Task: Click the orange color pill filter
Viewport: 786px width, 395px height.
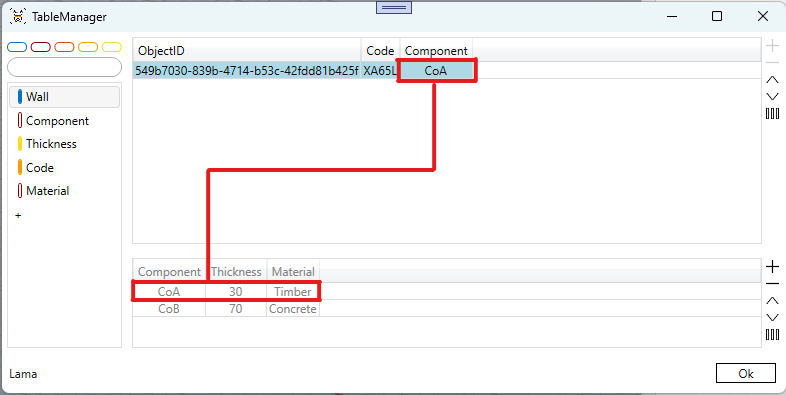Action: [x=88, y=47]
